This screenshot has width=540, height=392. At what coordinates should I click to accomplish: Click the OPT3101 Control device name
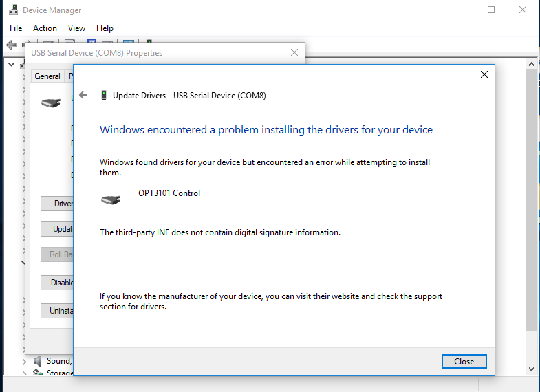169,193
